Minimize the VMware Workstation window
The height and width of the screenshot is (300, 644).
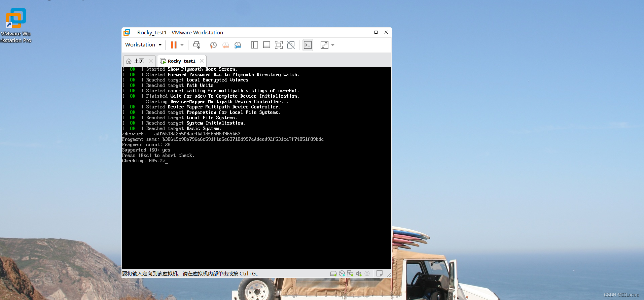pos(366,32)
